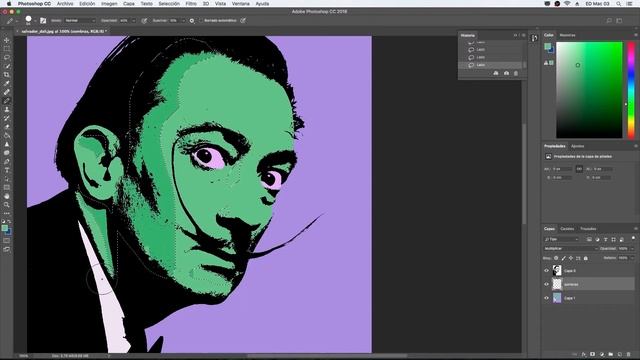Hide the sombras layer

[547, 284]
